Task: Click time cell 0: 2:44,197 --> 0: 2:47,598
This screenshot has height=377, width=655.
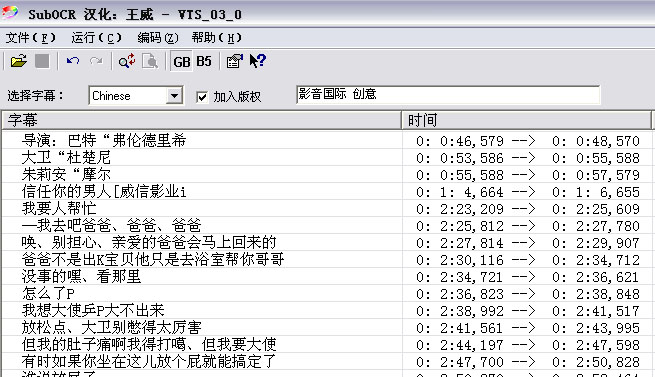Action: (x=528, y=345)
